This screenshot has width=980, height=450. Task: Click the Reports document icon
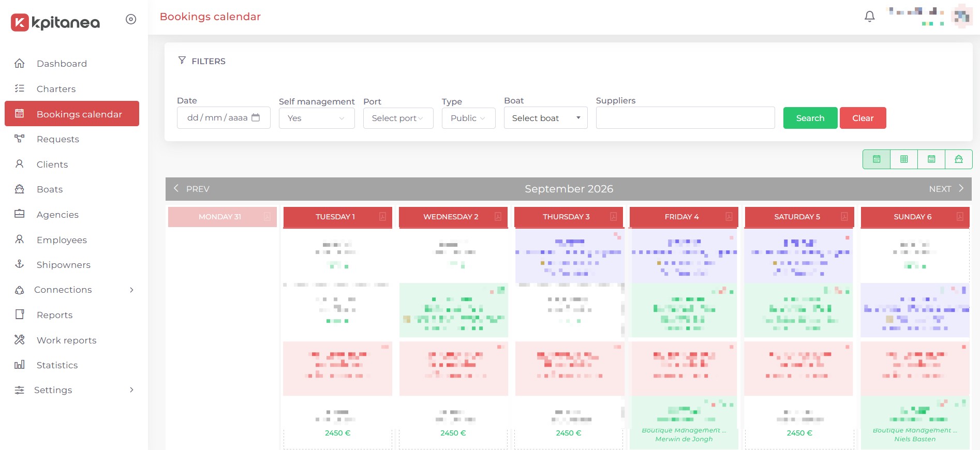(x=20, y=314)
